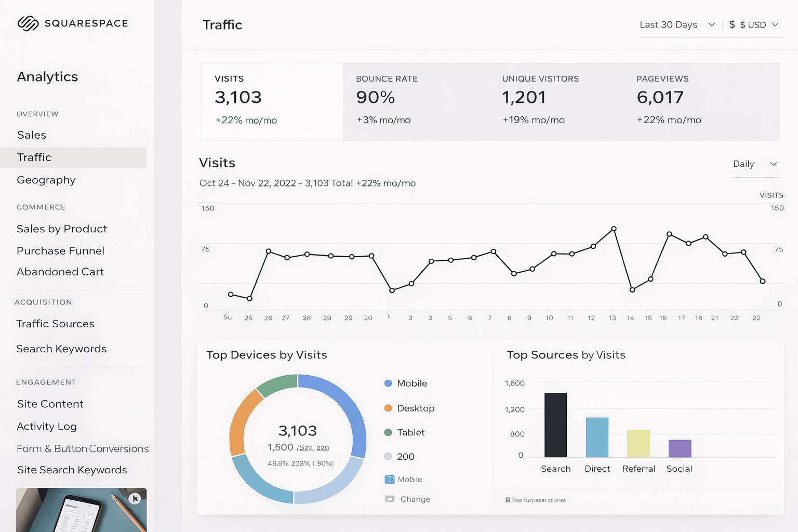
Task: Open Form & Button Conversions link
Action: 83,448
